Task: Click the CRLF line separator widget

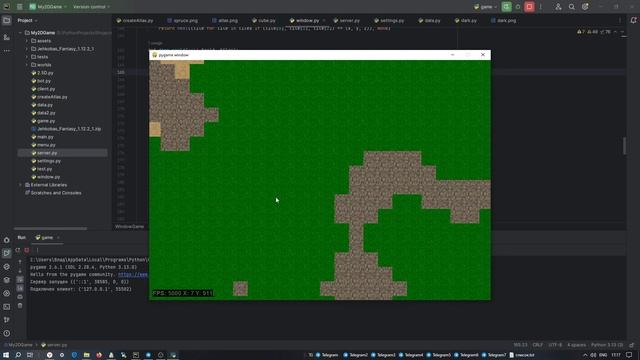Action: (538, 345)
